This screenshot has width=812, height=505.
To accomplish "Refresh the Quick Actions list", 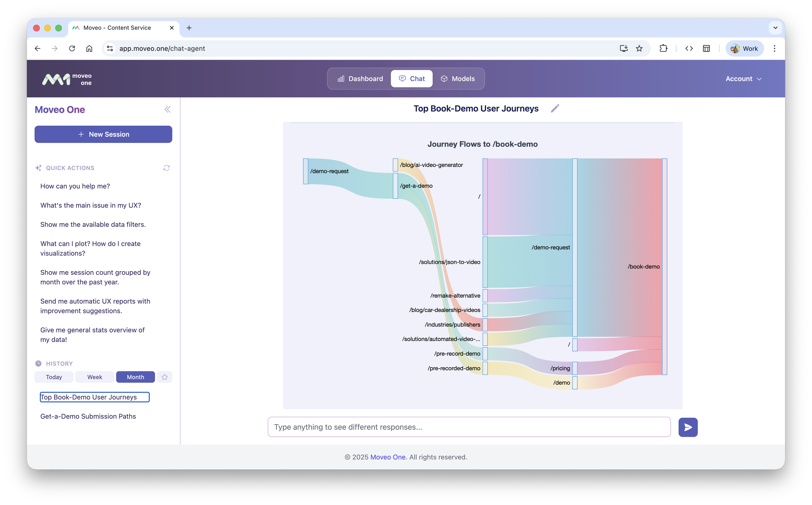I will click(x=167, y=168).
